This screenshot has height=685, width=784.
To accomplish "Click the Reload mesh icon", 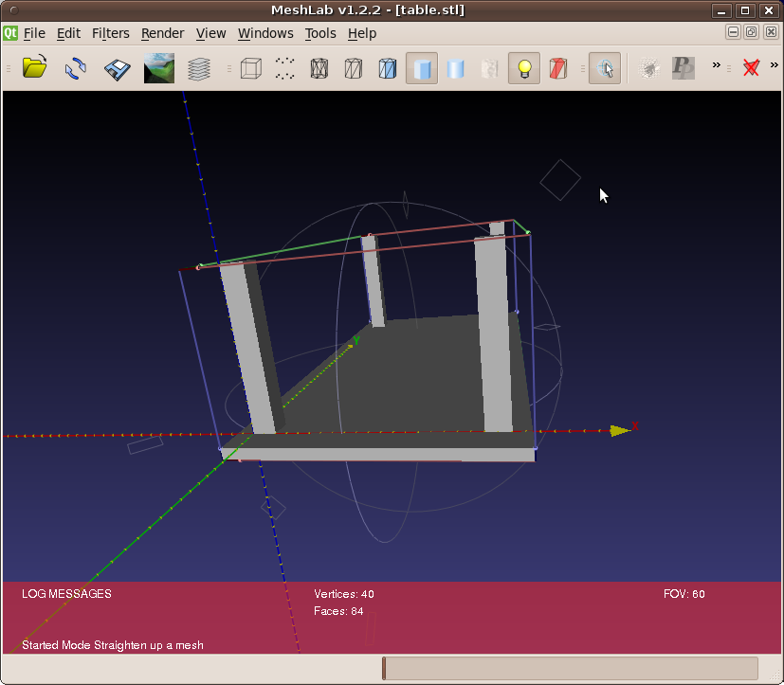I will [76, 68].
